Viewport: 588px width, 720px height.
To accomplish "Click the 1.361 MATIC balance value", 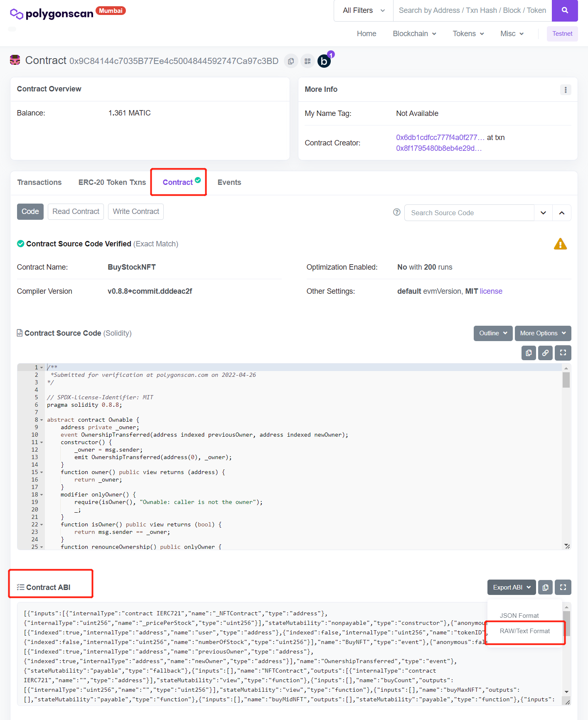I will [130, 113].
